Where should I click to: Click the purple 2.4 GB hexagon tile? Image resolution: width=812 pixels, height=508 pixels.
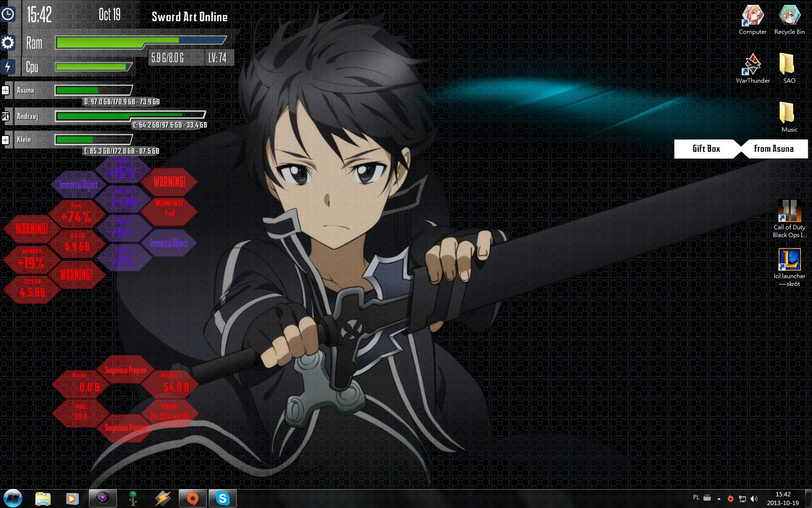[124, 199]
